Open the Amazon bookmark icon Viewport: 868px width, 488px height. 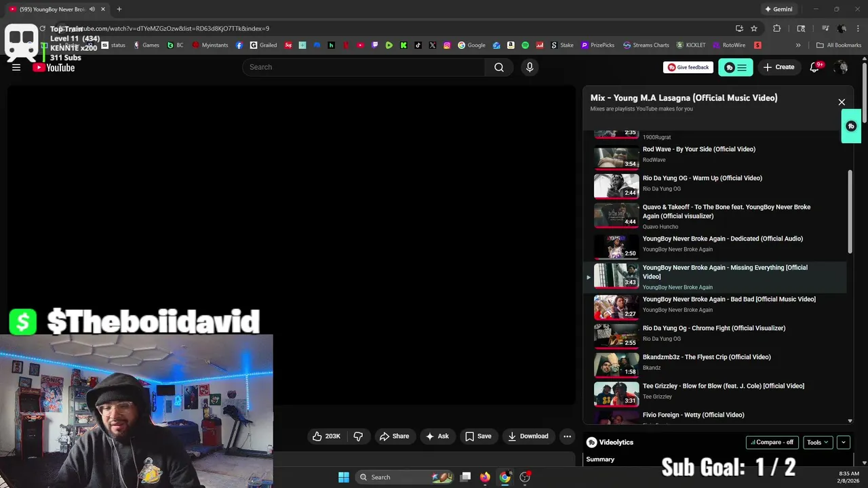coord(511,45)
